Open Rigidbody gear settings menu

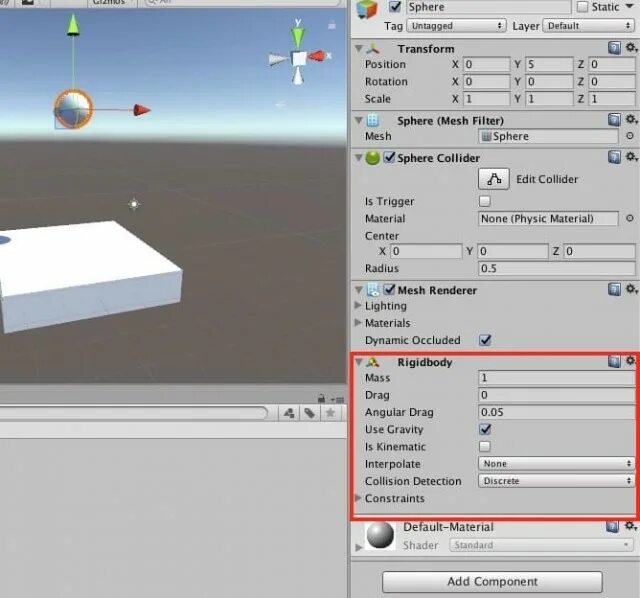tap(631, 361)
